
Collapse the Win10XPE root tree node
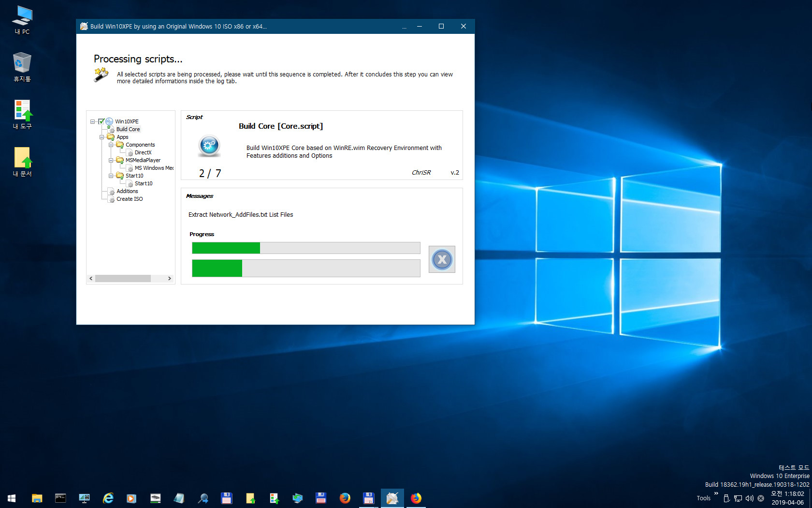[92, 121]
